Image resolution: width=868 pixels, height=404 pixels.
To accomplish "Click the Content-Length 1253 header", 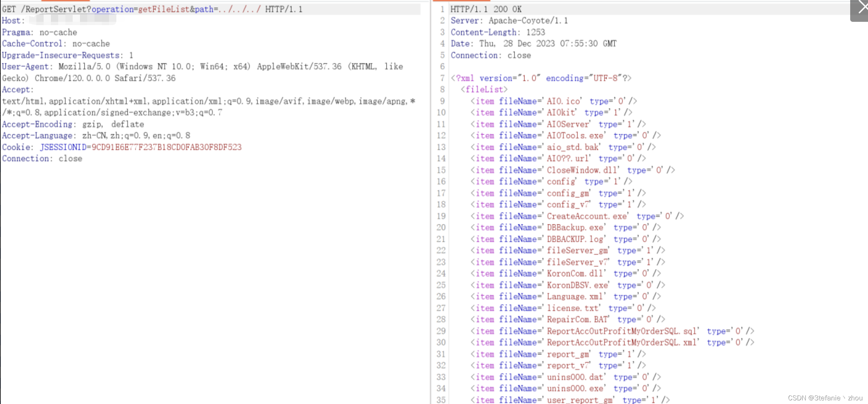I will pos(498,32).
